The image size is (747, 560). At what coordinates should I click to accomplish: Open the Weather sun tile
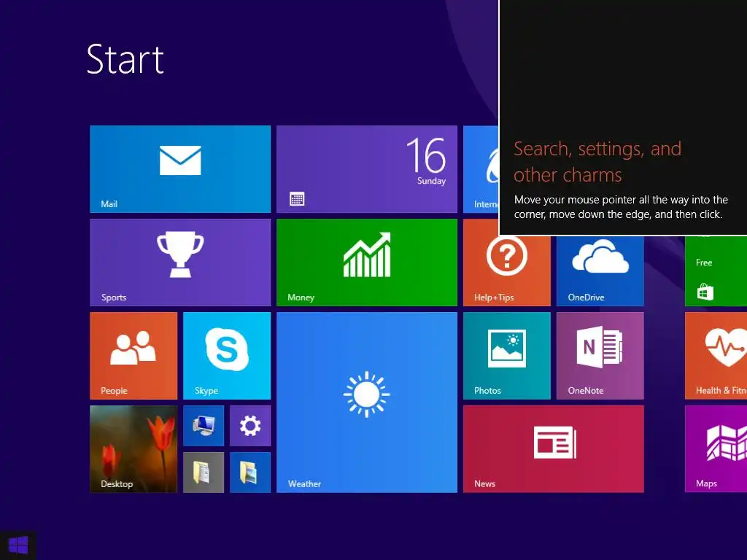[x=367, y=402]
